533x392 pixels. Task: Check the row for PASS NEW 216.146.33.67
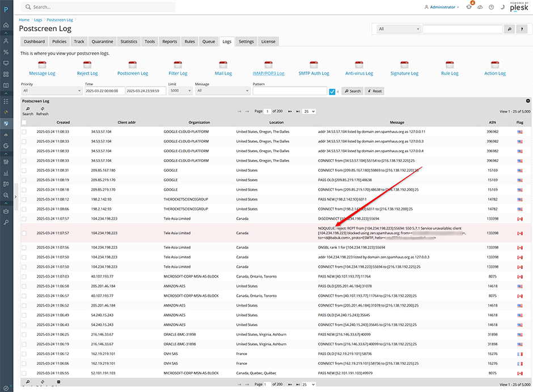pos(24,335)
